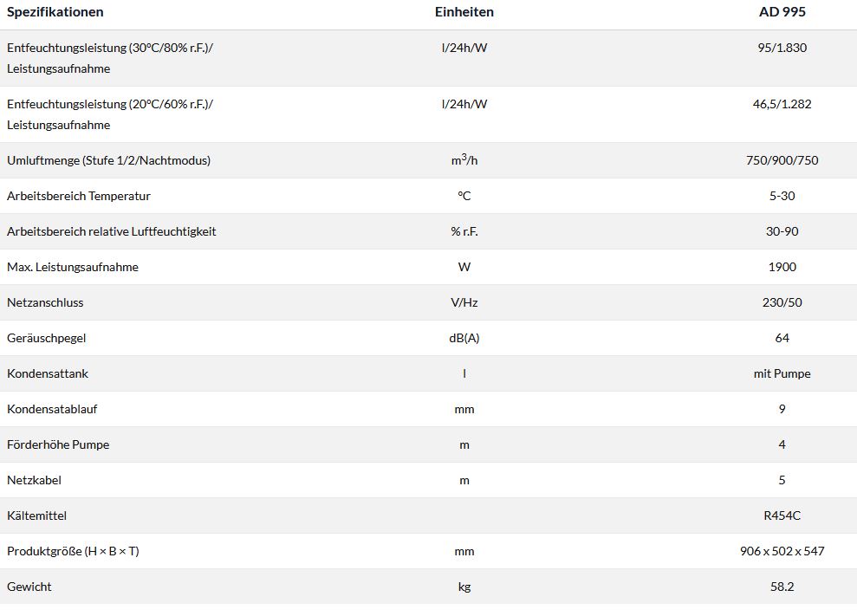Image resolution: width=857 pixels, height=616 pixels.
Task: Click the Netzanschluss row label
Action: coord(45,302)
